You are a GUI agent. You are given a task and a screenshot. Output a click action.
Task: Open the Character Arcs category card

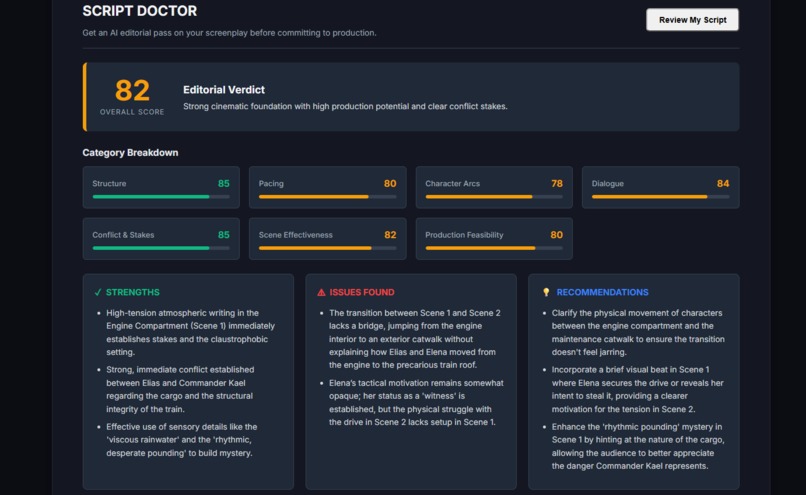pos(494,187)
